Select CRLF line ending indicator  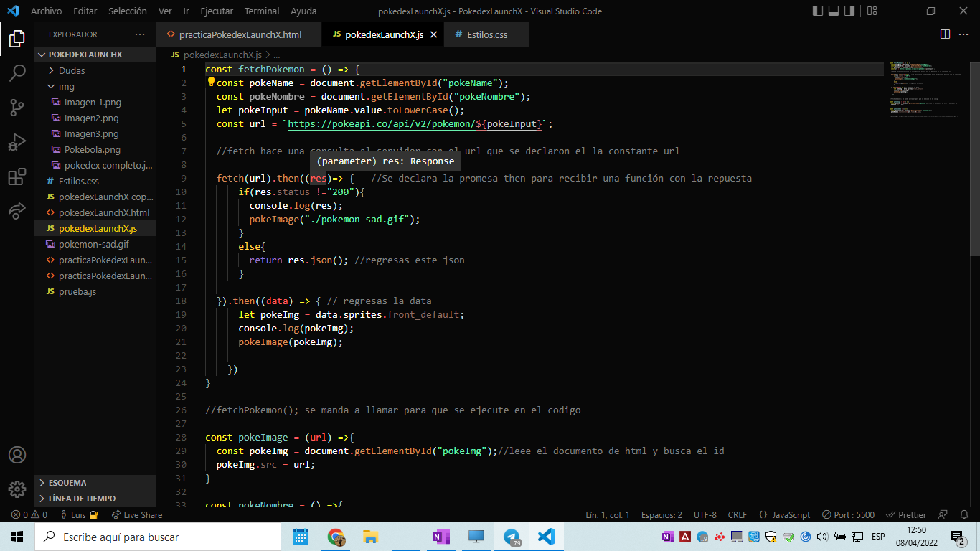point(738,514)
